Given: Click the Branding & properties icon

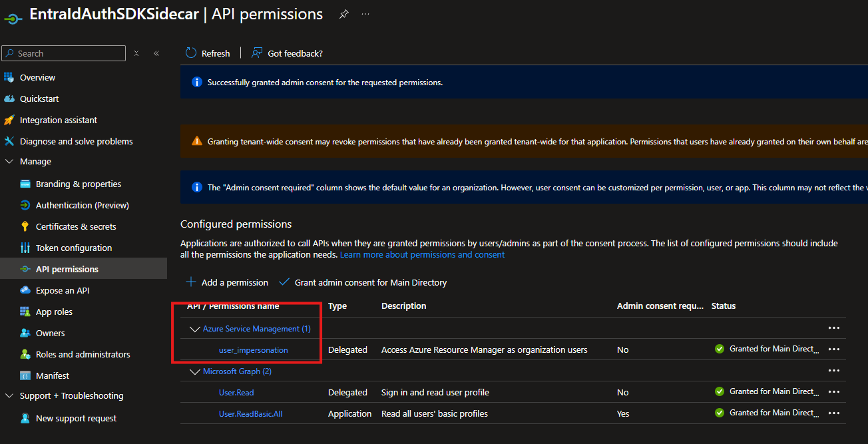Looking at the screenshot, I should [25, 184].
